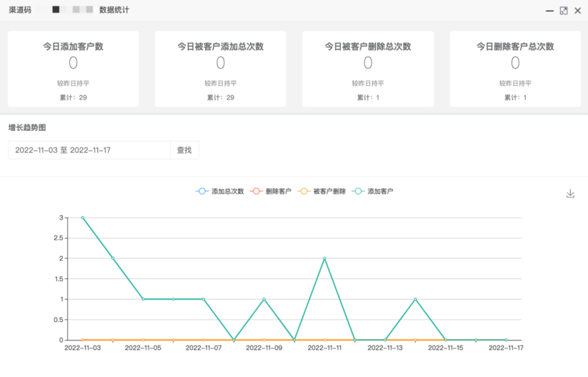Toggle the 添加总次数 legend series
This screenshot has height=377, width=588.
(220, 192)
